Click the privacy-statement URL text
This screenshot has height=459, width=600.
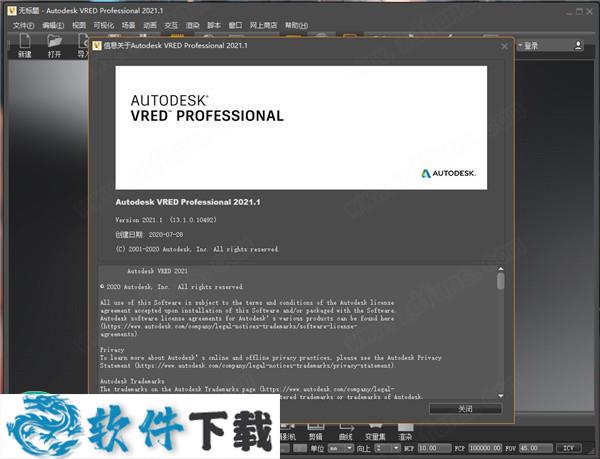265,366
